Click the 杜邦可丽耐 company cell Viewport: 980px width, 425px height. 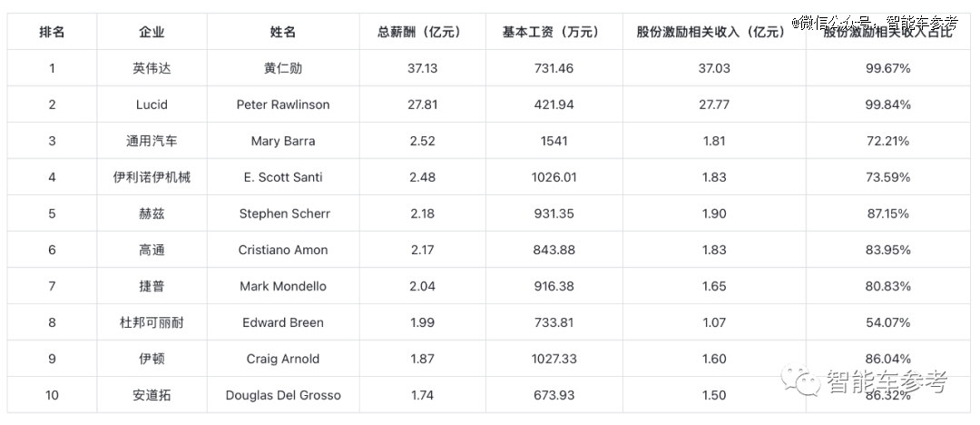(x=152, y=322)
